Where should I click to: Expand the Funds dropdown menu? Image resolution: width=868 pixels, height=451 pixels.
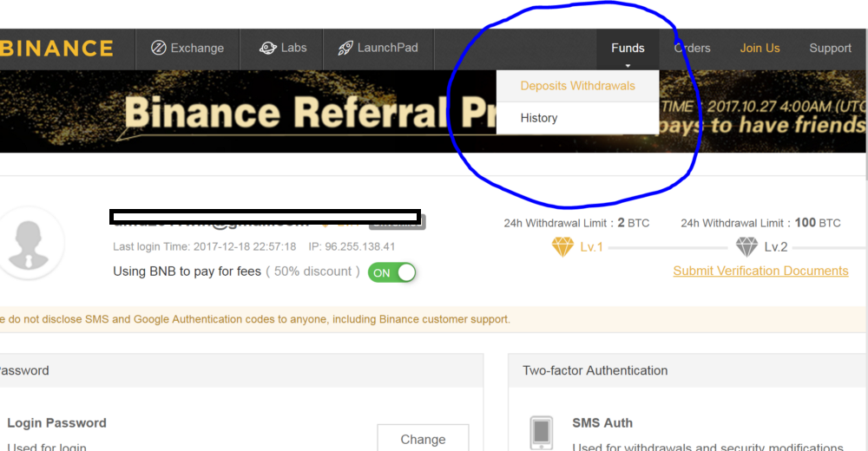pyautogui.click(x=628, y=49)
